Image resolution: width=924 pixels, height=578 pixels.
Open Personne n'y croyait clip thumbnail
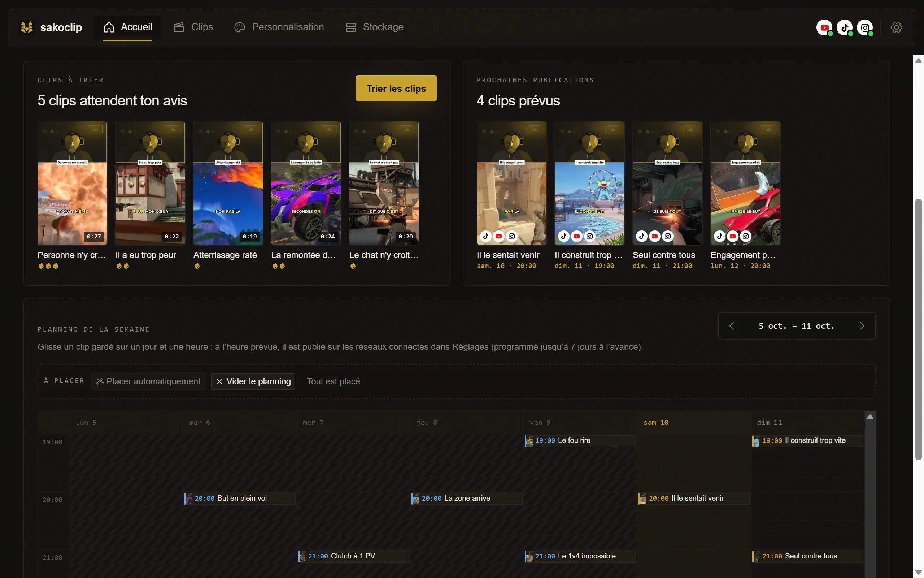(x=72, y=183)
